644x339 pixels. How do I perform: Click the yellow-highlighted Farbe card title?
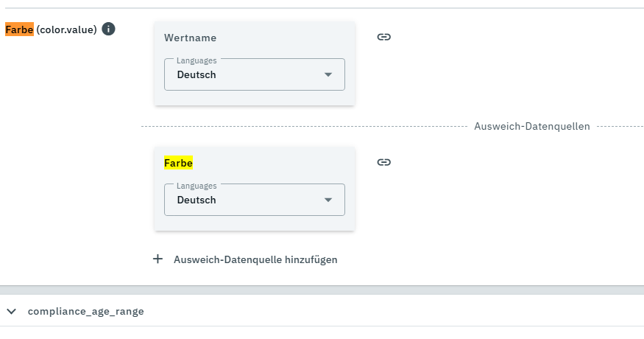tap(178, 163)
